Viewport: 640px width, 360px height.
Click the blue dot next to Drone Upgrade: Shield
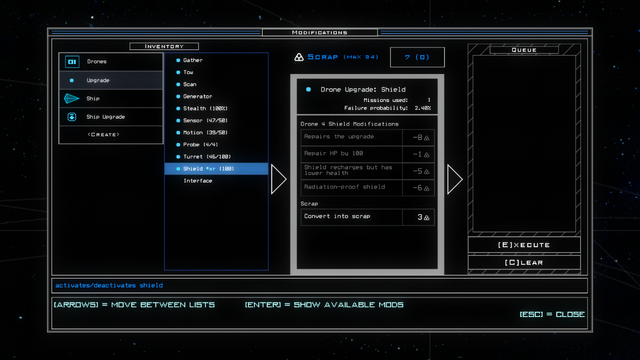tap(309, 89)
